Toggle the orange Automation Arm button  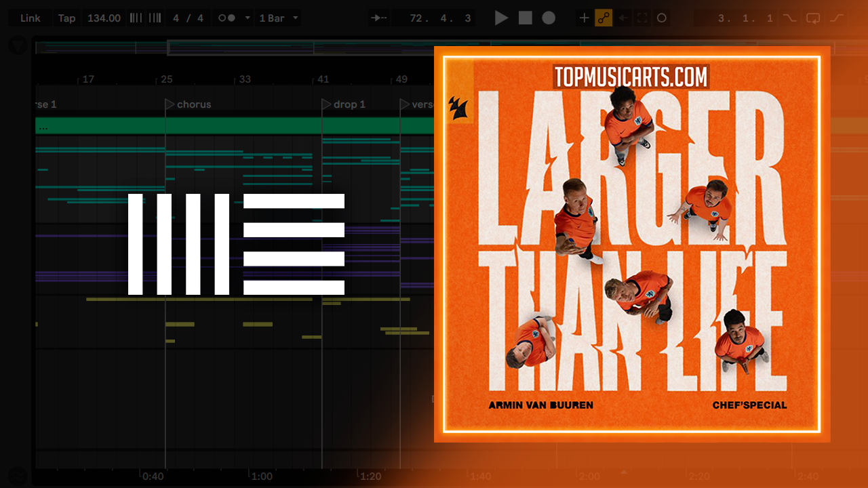pyautogui.click(x=604, y=18)
